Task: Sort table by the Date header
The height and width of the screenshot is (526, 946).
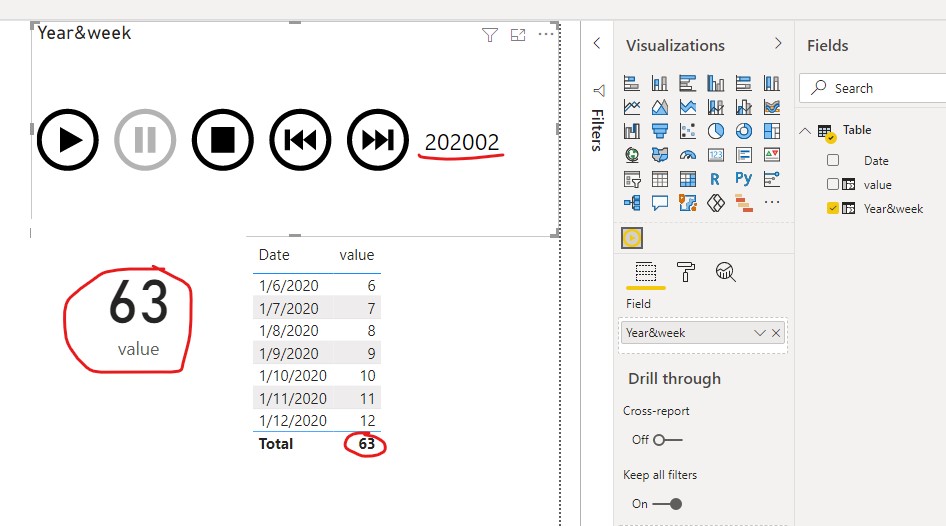Action: point(274,255)
